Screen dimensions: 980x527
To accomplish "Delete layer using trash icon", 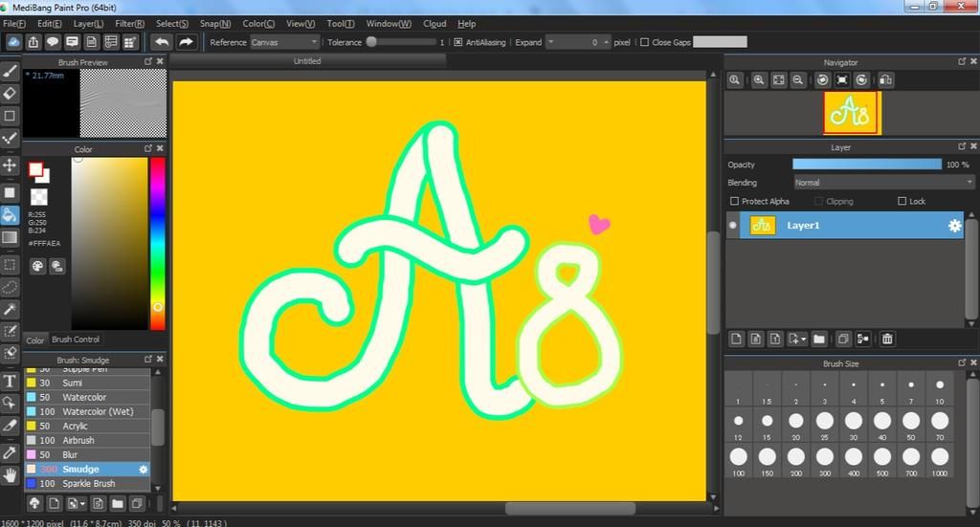I will pos(887,339).
